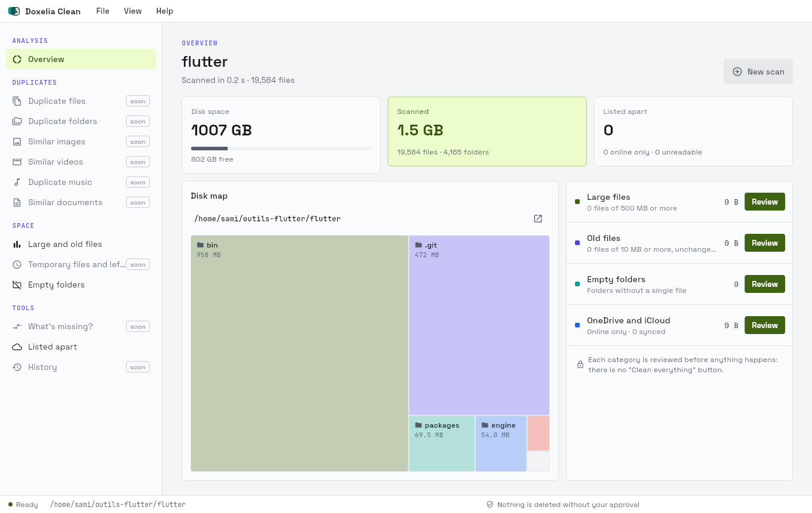812x513 pixels.
Task: Review the Large files category
Action: pos(764,202)
